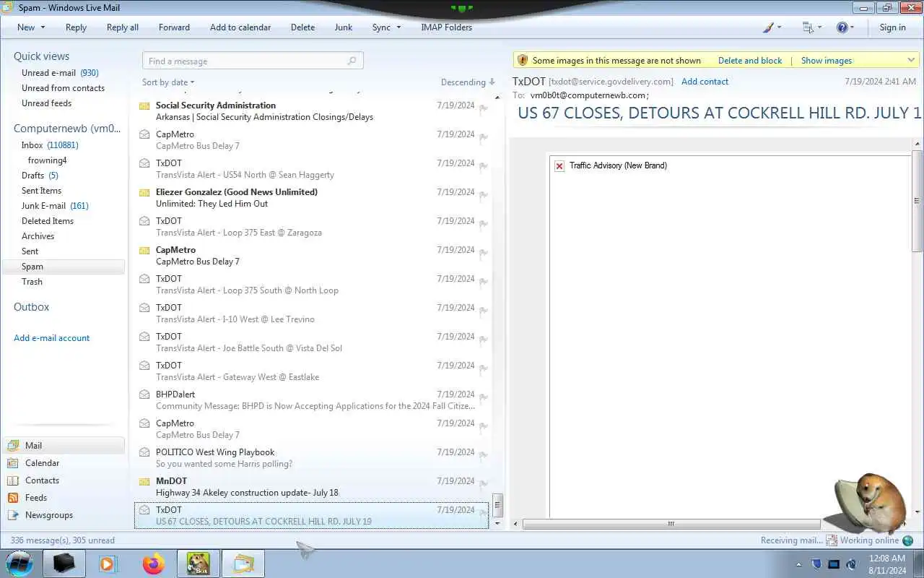
Task: Show hidden system tray icons
Action: (798, 564)
